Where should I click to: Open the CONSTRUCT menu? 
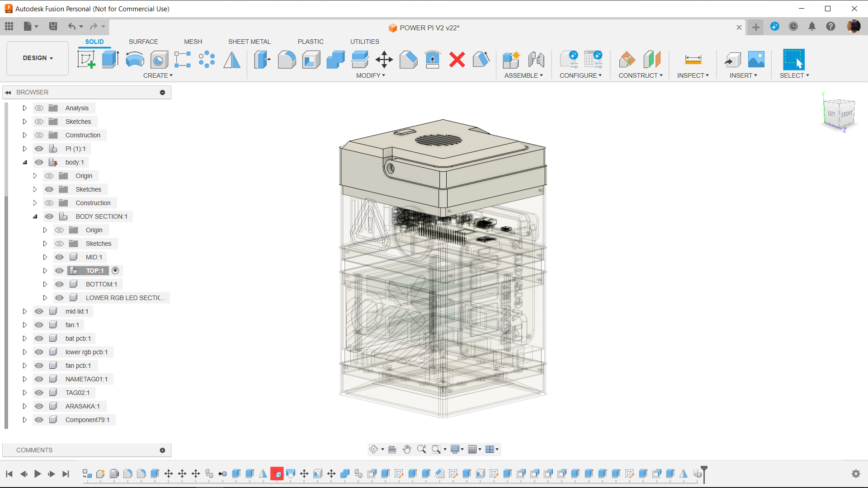pos(641,75)
